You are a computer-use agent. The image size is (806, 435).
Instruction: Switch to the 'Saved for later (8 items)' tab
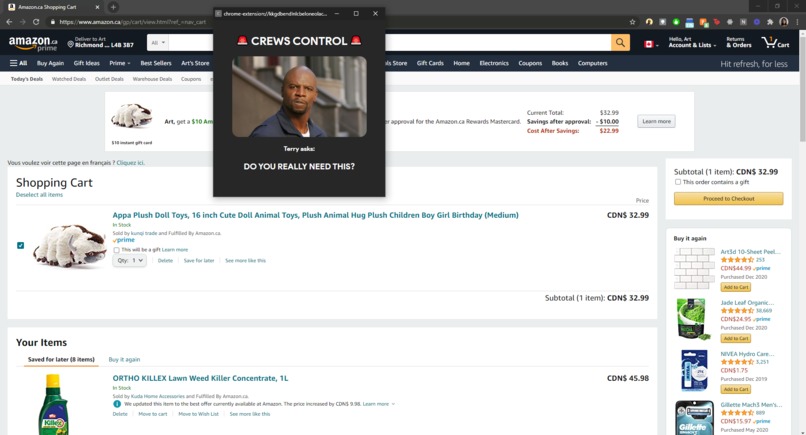coord(61,359)
